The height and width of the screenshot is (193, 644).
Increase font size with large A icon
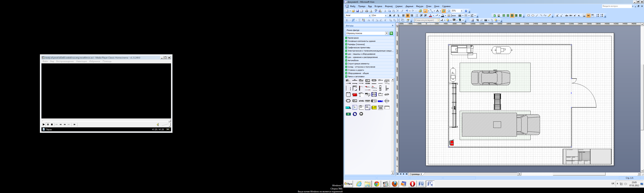tap(557, 16)
